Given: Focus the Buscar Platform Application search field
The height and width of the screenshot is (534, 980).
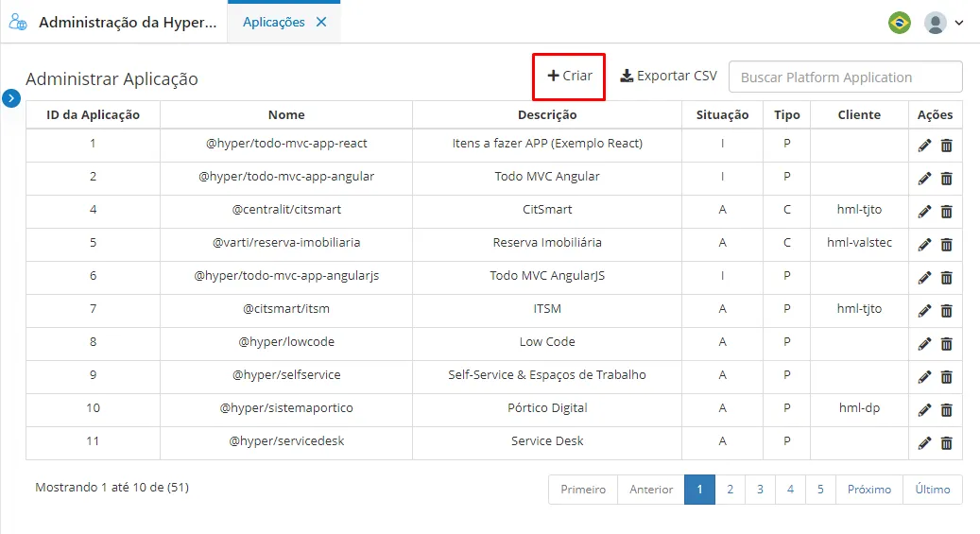Looking at the screenshot, I should tap(845, 77).
